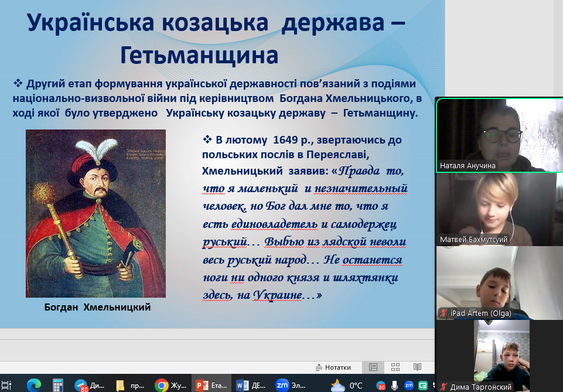This screenshot has width=563, height=392.
Task: Open Google Chrome taskbar window
Action: coord(170,386)
